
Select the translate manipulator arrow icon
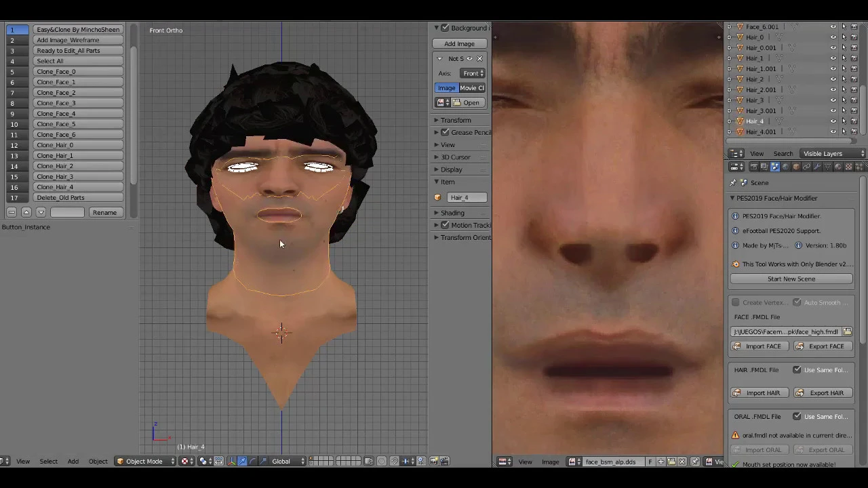pyautogui.click(x=242, y=461)
